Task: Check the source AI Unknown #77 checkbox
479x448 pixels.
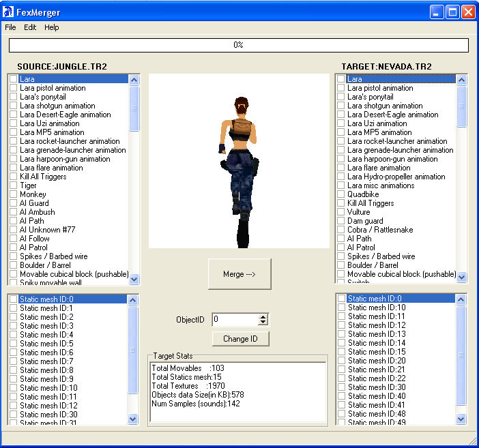Action: [13, 230]
